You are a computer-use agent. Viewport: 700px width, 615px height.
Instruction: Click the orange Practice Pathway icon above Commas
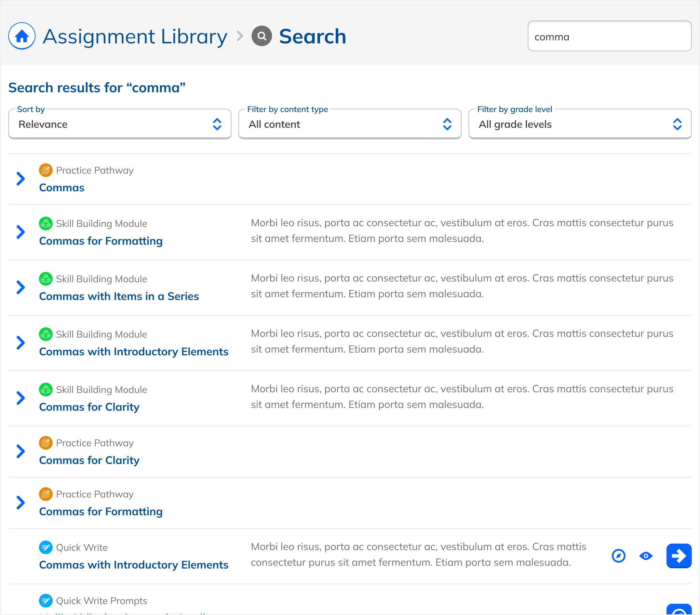click(45, 170)
